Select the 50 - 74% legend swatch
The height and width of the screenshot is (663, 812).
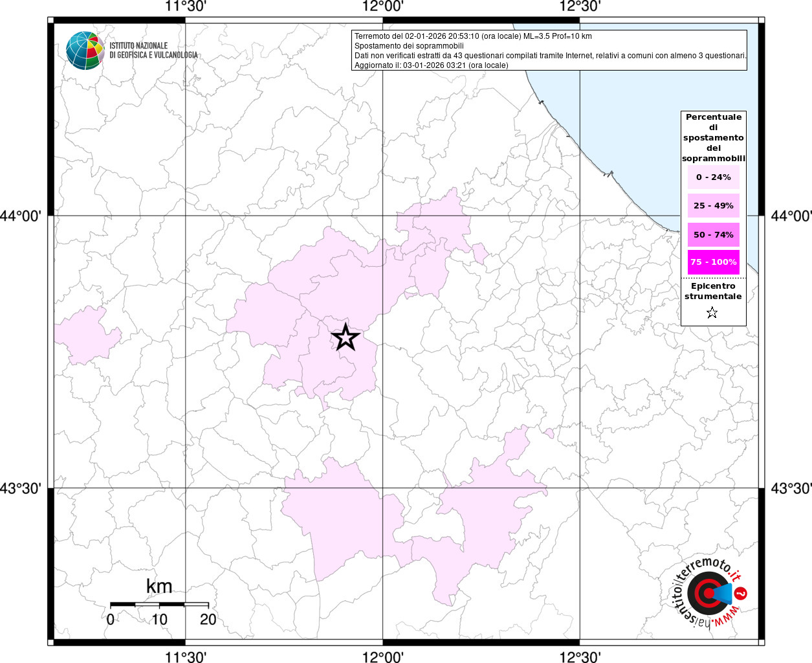tap(714, 234)
